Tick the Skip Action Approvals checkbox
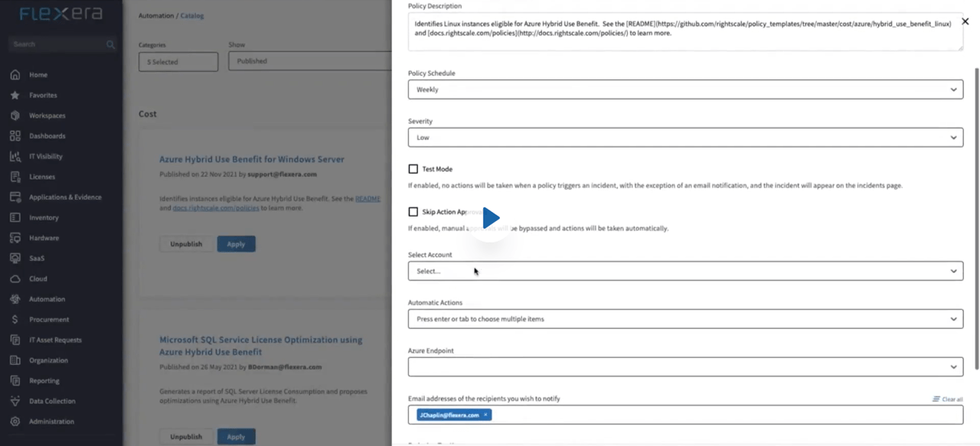980x446 pixels. 413,212
